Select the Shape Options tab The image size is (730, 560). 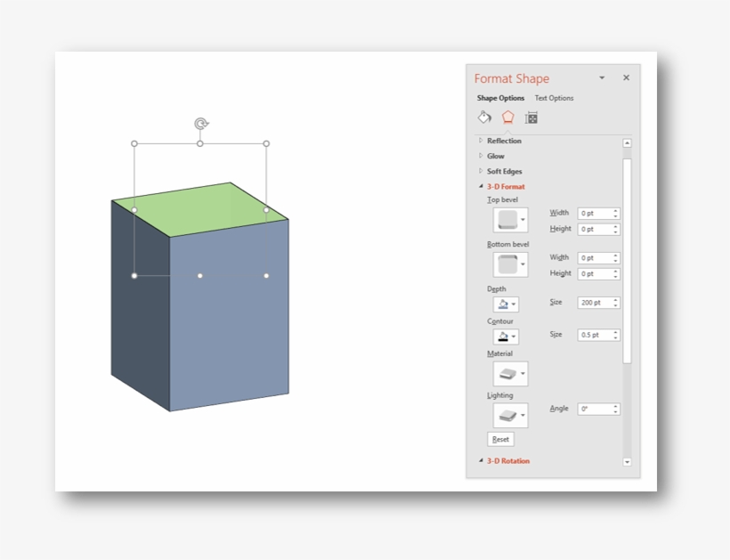tap(500, 98)
